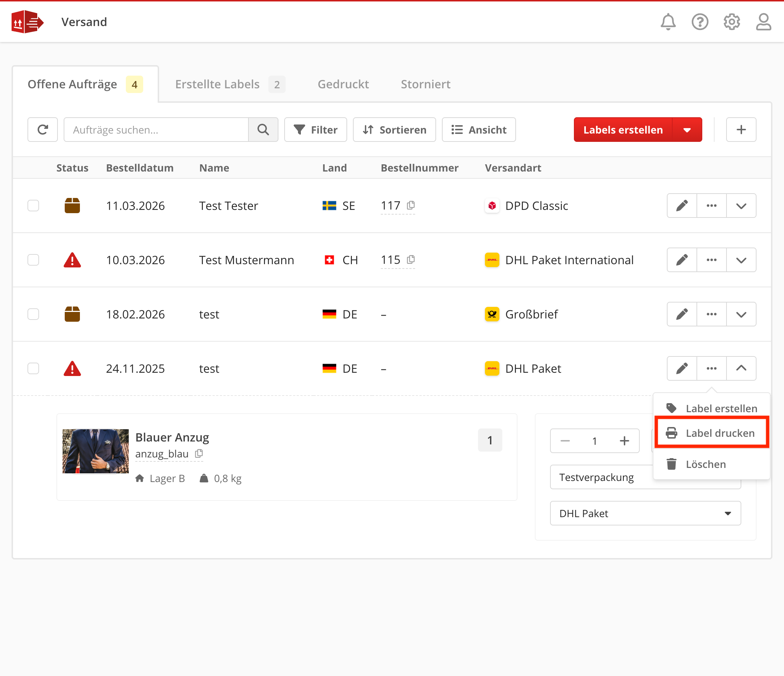Select the 24.11.2025 order checkbox
This screenshot has height=676, width=784.
33,368
